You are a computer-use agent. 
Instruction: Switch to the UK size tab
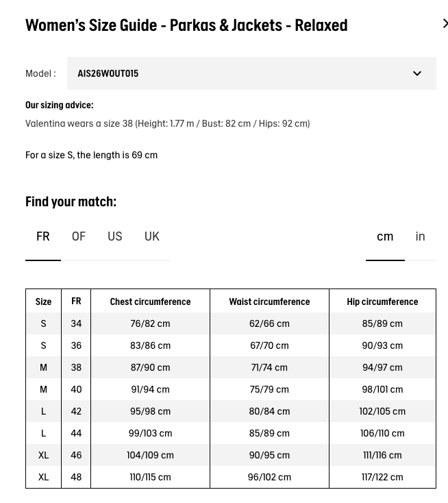pos(151,236)
